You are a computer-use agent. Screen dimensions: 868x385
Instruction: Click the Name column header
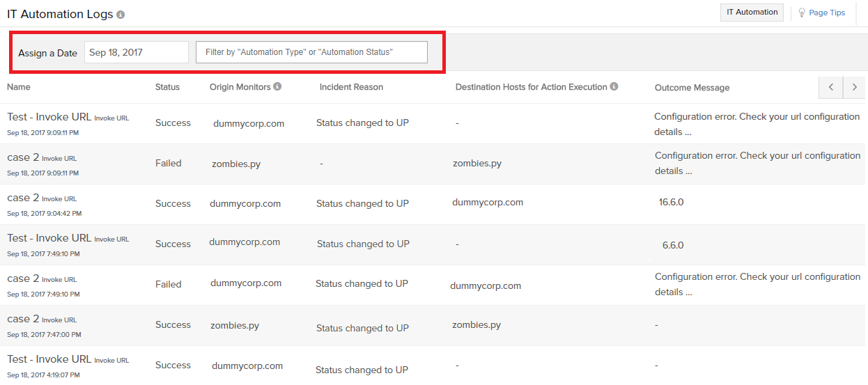click(x=19, y=87)
